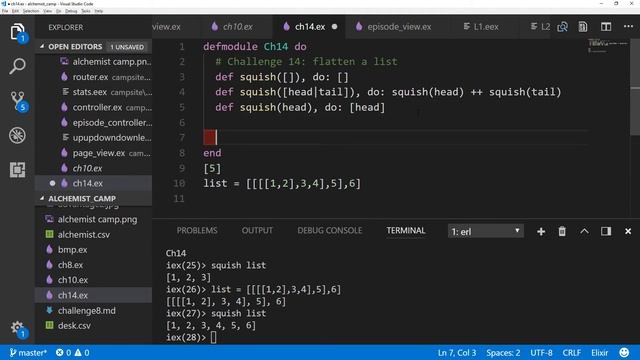Click the master branch indicator in status bar
The width and height of the screenshot is (640, 360).
pyautogui.click(x=28, y=353)
